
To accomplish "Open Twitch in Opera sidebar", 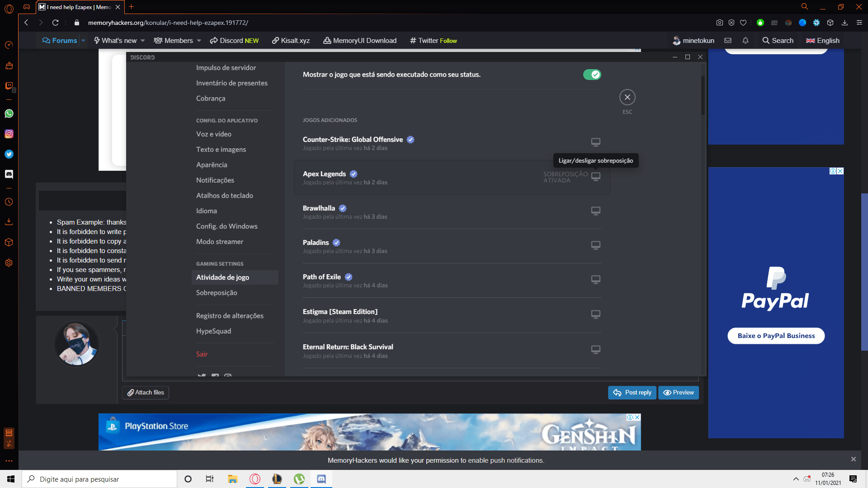I will click(x=9, y=86).
